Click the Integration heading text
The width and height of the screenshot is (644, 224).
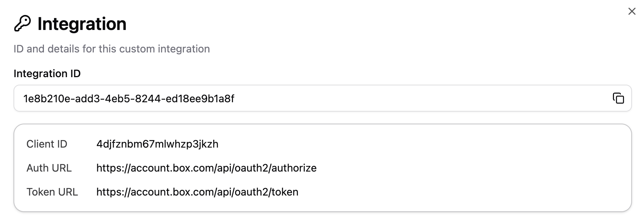coord(82,24)
